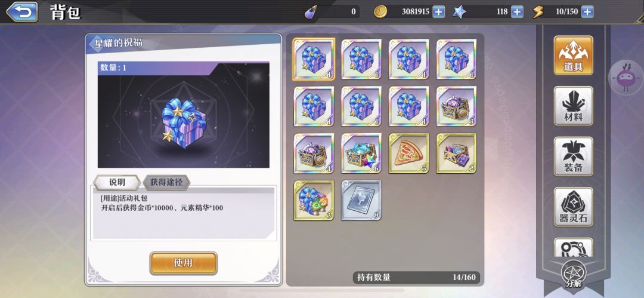Go back using the top-left arrow
Viewport: 644px width, 298px height.
click(22, 11)
